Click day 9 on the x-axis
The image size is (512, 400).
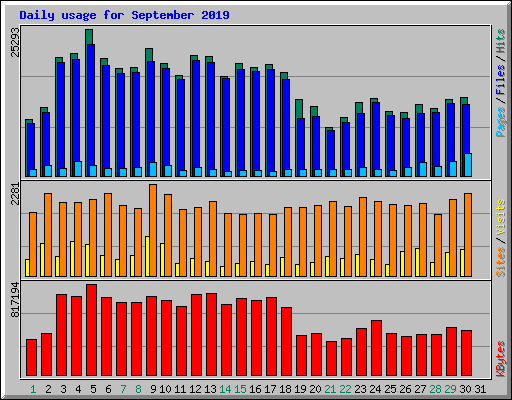click(x=153, y=389)
